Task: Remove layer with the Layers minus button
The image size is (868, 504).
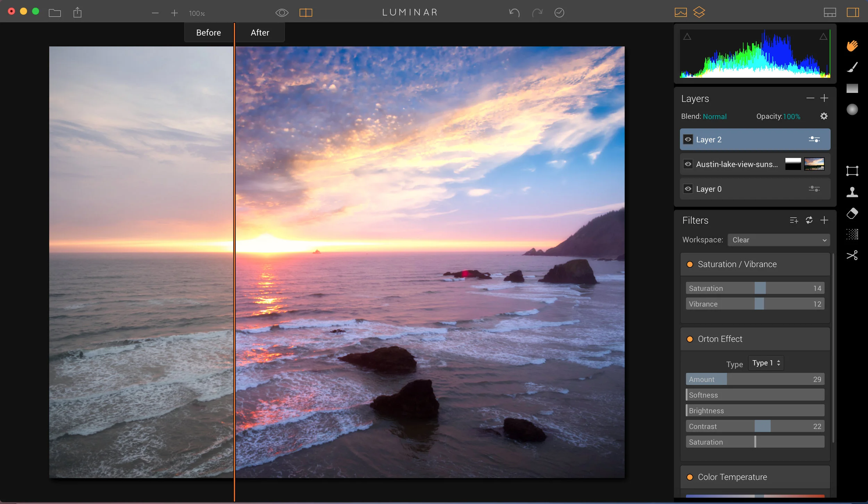Action: (x=810, y=98)
